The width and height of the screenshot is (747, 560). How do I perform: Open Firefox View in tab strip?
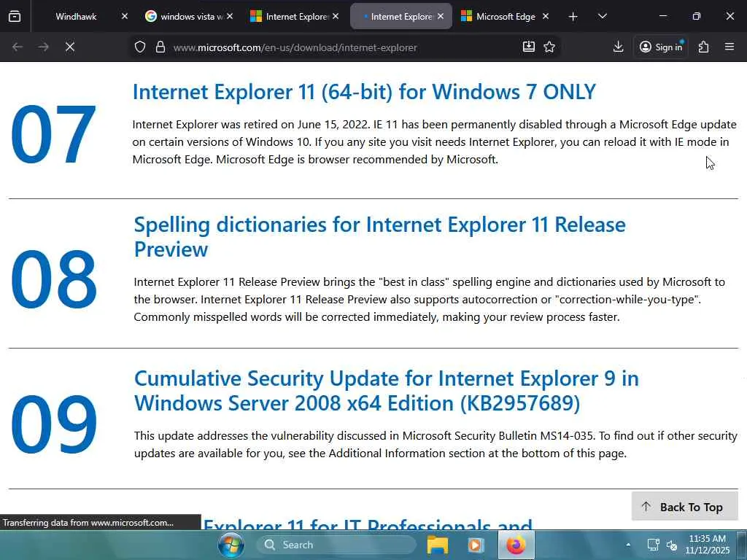point(15,16)
